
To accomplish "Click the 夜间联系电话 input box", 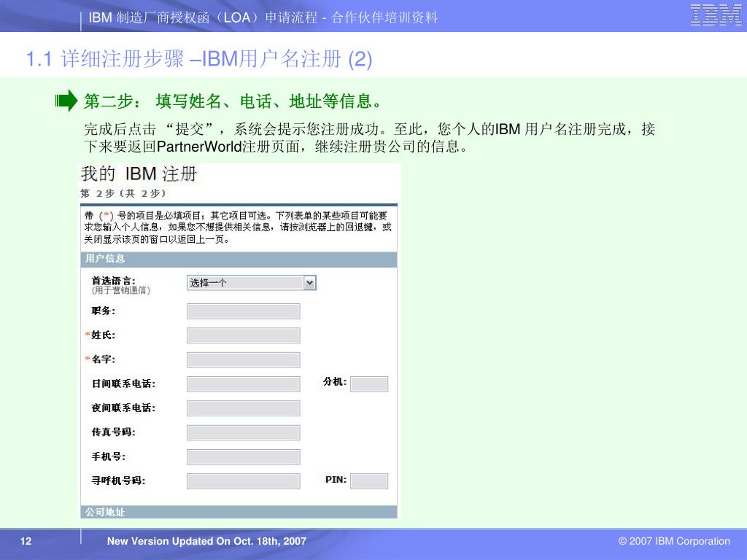I will 244,408.
